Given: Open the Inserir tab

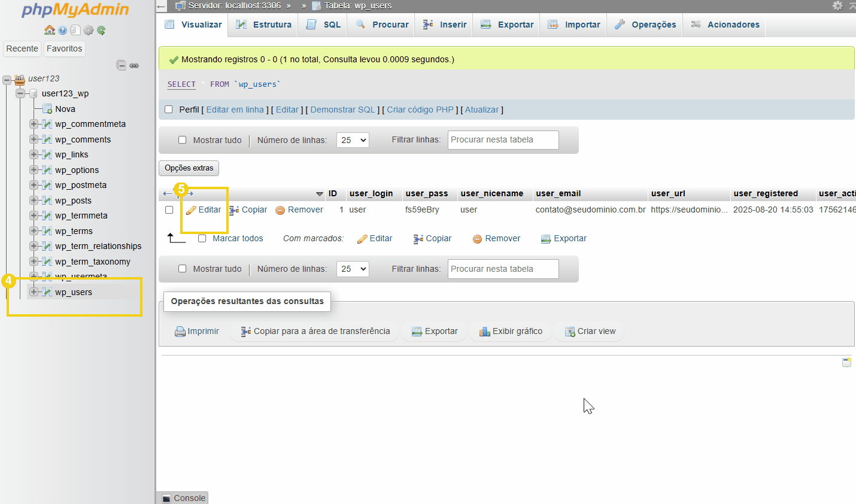Looking at the screenshot, I should pyautogui.click(x=444, y=25).
